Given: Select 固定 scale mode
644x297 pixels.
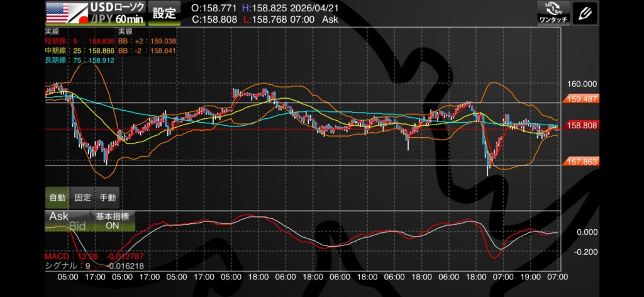Looking at the screenshot, I should 82,197.
